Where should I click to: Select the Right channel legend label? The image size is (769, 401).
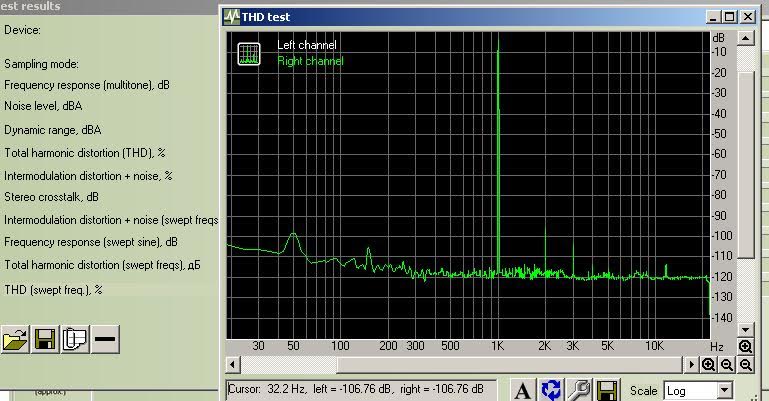click(x=310, y=61)
